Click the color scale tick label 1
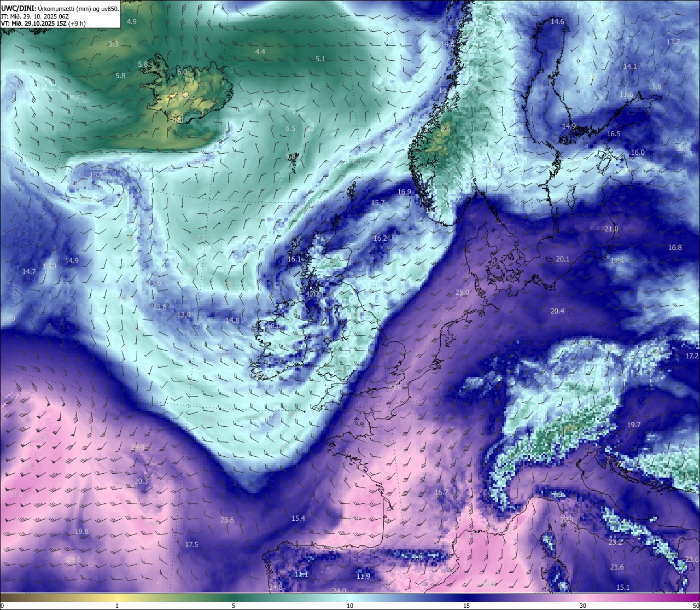Screen dimensions: 700x610 coord(117,606)
